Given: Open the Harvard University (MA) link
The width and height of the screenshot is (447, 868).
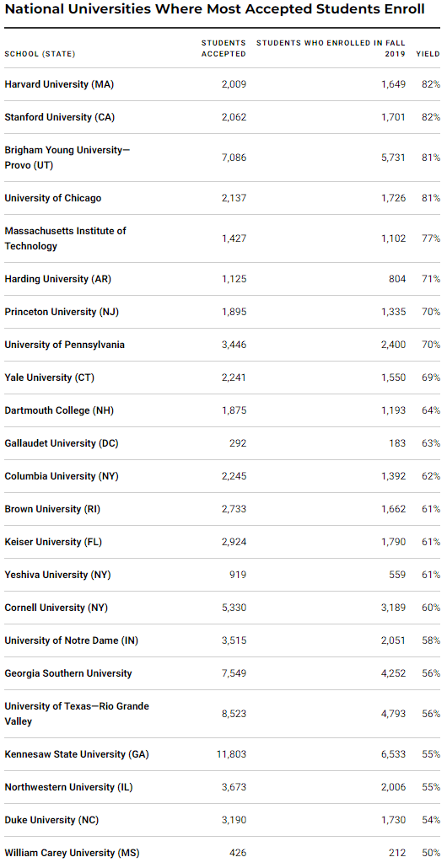Looking at the screenshot, I should (59, 84).
